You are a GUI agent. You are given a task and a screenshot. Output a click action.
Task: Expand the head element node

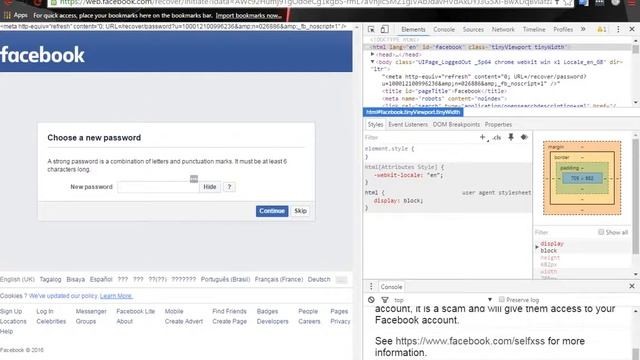(372, 54)
